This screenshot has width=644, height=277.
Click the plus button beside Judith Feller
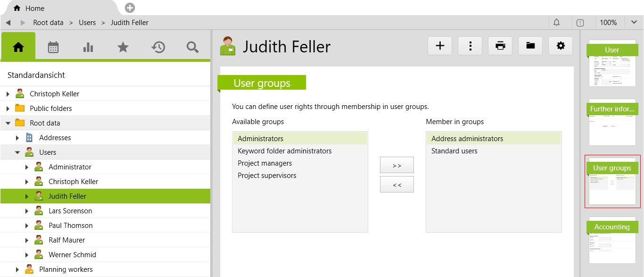coord(440,46)
